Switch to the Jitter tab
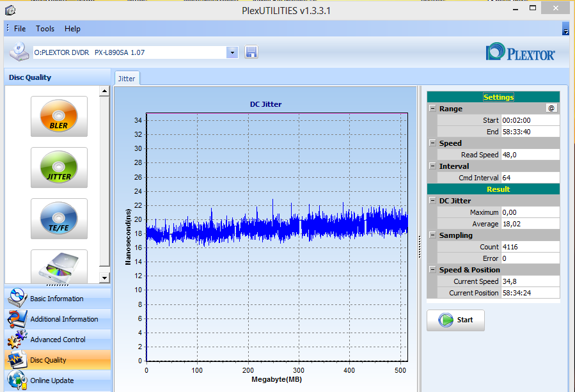This screenshot has height=392, width=575. (127, 79)
